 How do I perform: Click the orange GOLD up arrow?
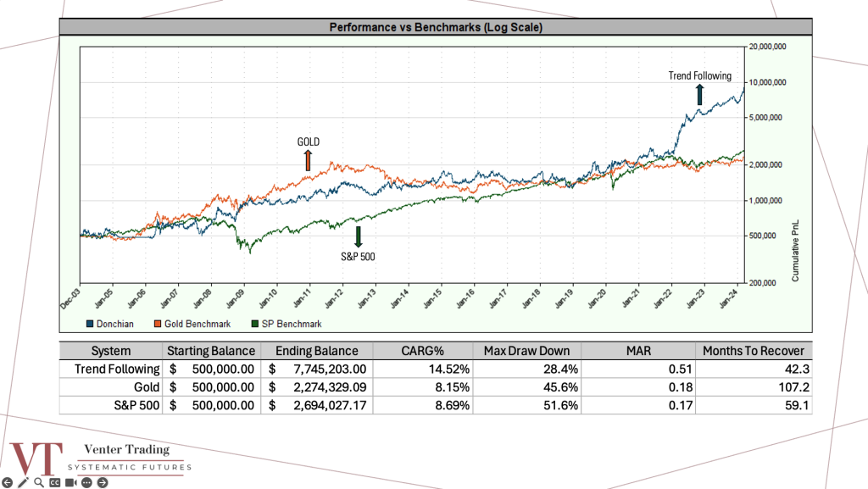(x=308, y=161)
